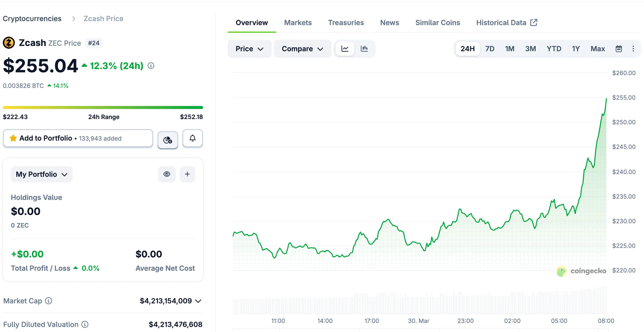
Task: Click the Market Cap info icon
Action: pyautogui.click(x=49, y=301)
